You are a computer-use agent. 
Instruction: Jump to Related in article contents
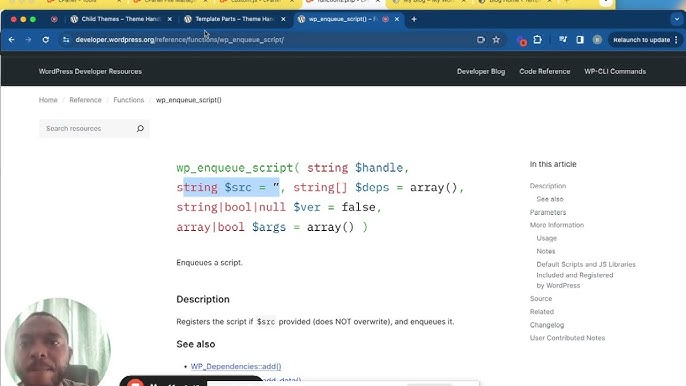(x=542, y=312)
